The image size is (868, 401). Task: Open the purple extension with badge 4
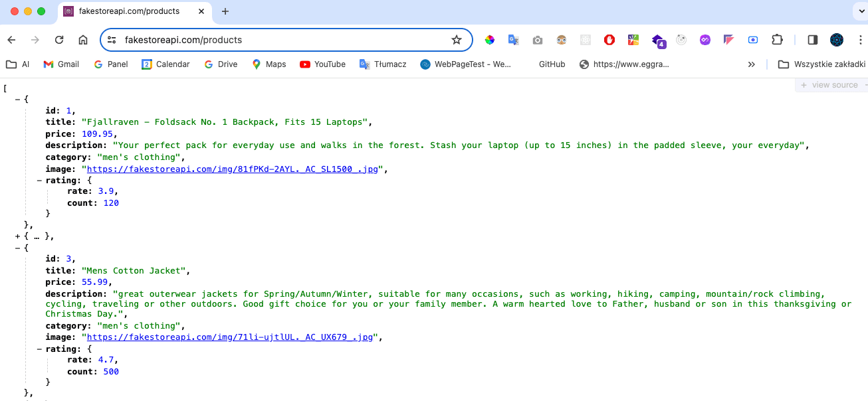pyautogui.click(x=658, y=40)
